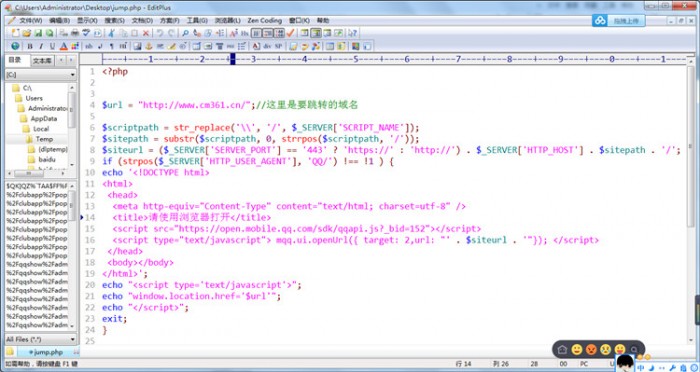Open the [C:] drive dropdown
Image resolution: width=700 pixels, height=372 pixels.
(40, 75)
